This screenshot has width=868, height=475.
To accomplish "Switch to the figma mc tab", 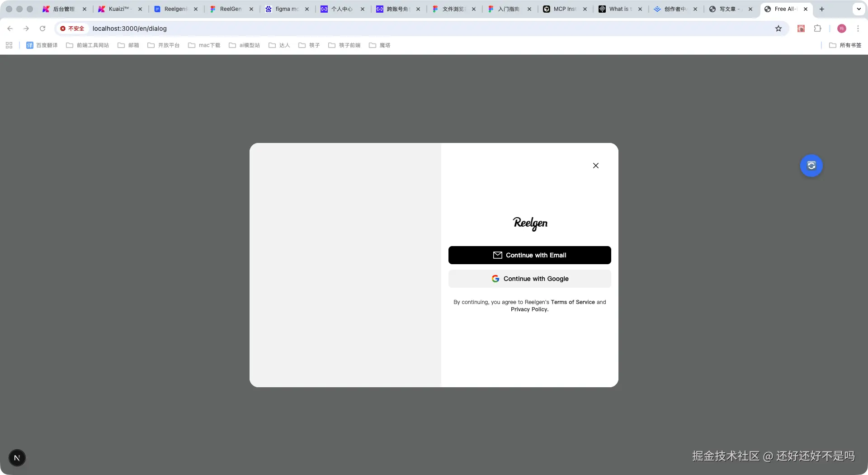I will coord(286,9).
